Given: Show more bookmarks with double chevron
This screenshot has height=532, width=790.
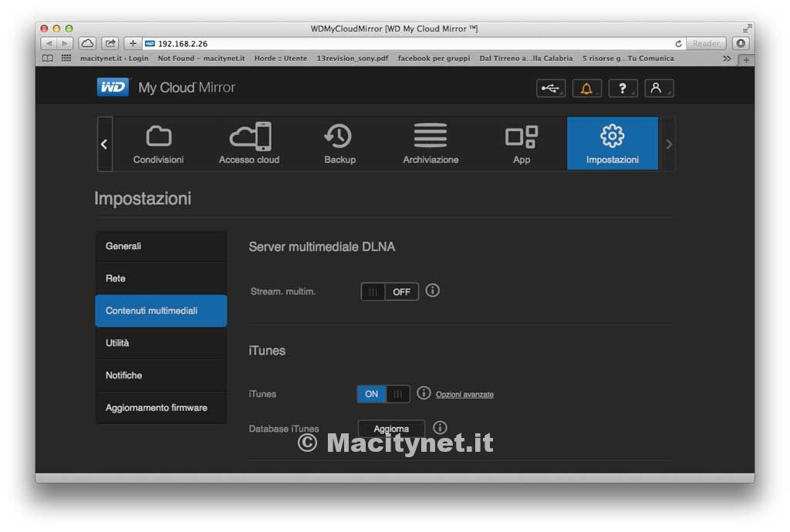Looking at the screenshot, I should click(727, 59).
